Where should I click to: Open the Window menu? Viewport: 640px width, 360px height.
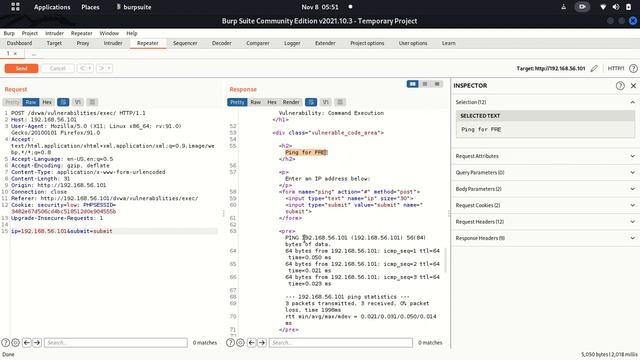pyautogui.click(x=109, y=33)
